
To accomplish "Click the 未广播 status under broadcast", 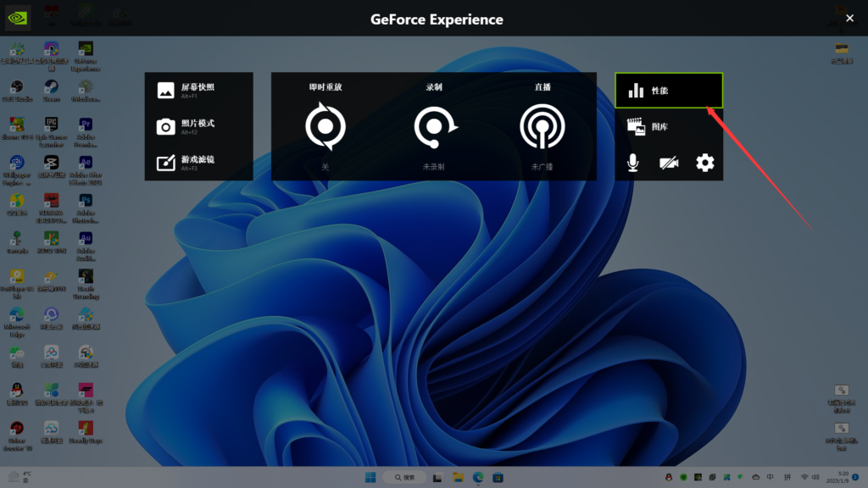I will tap(542, 167).
